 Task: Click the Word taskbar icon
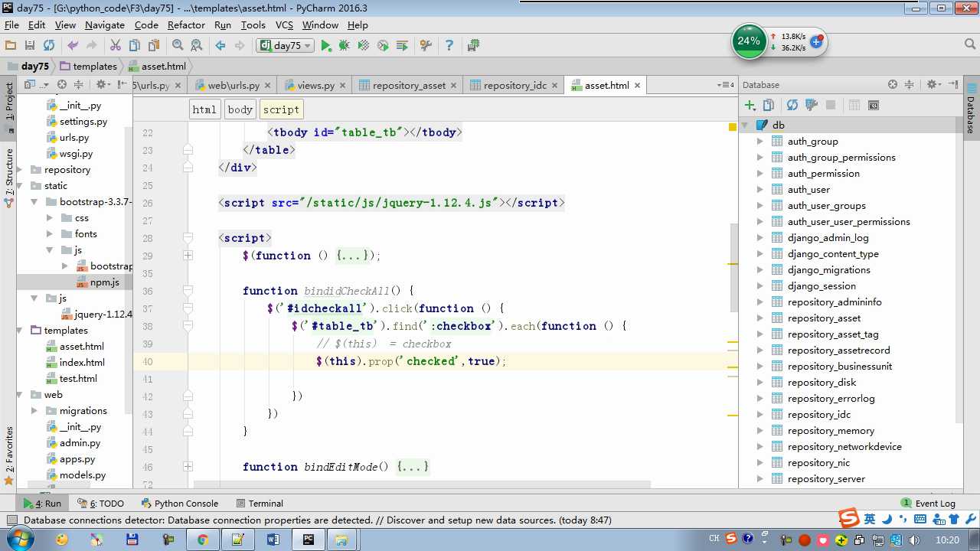(273, 540)
